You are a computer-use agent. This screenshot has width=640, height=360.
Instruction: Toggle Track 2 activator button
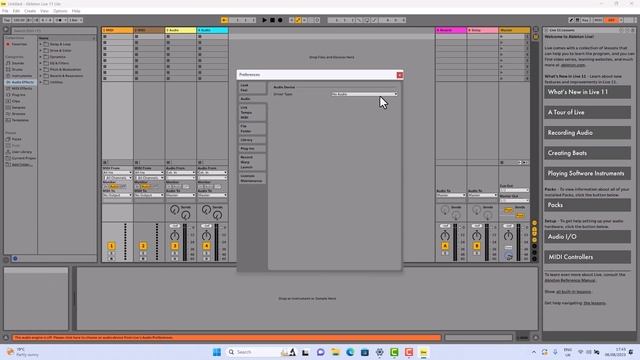click(x=143, y=246)
